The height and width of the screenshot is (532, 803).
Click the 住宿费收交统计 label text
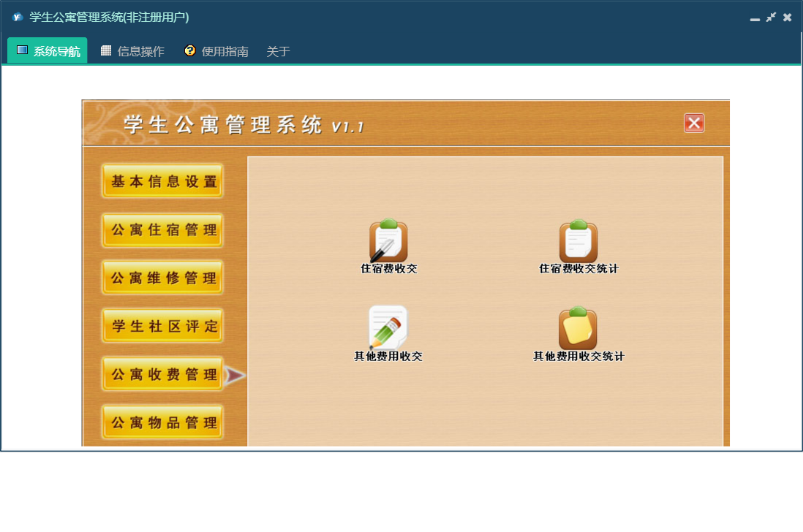[578, 269]
